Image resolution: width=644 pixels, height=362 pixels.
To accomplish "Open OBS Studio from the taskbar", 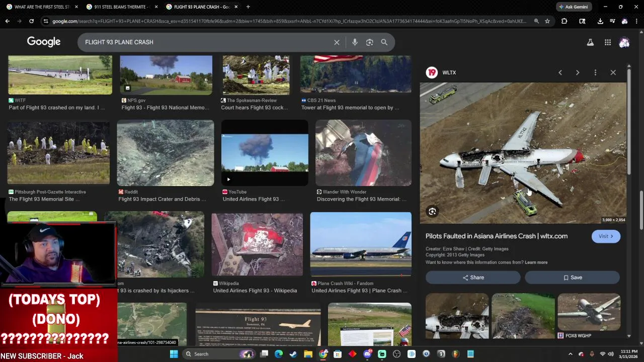I will (396, 354).
